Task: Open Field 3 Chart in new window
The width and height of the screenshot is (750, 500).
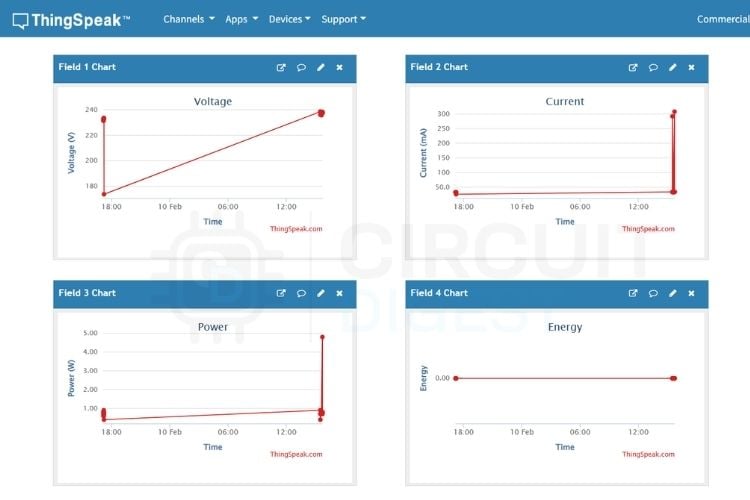Action: pos(281,293)
